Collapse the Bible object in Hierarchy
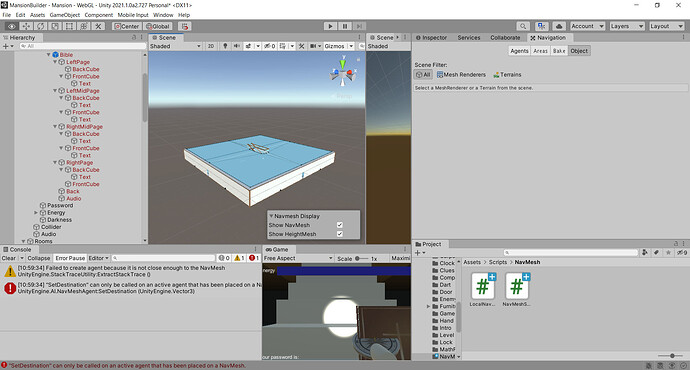The height and width of the screenshot is (370, 690). pos(49,55)
